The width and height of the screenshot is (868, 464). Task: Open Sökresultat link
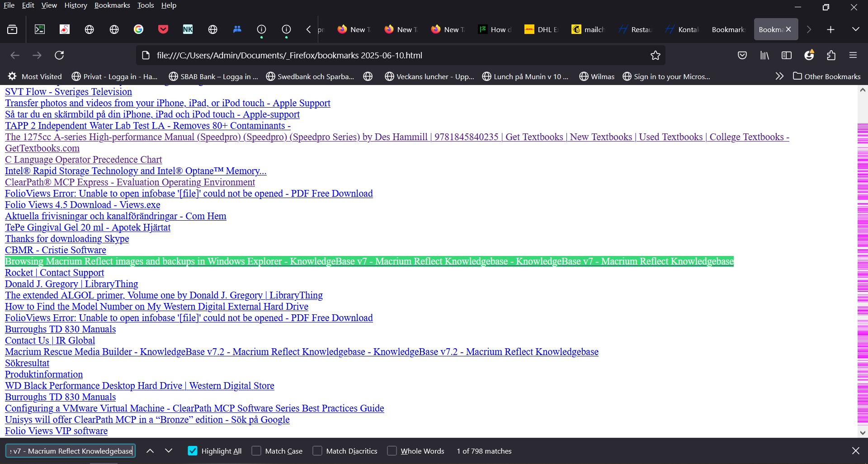(27, 363)
